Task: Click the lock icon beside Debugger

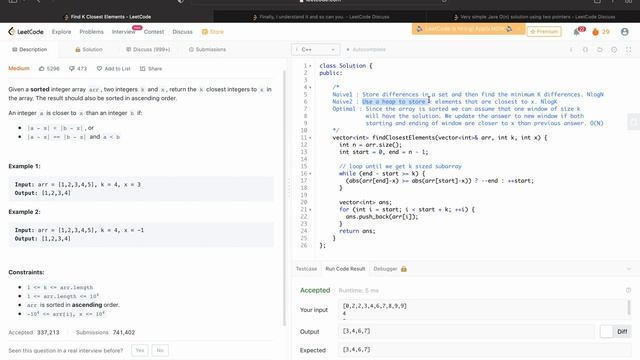Action: point(404,269)
